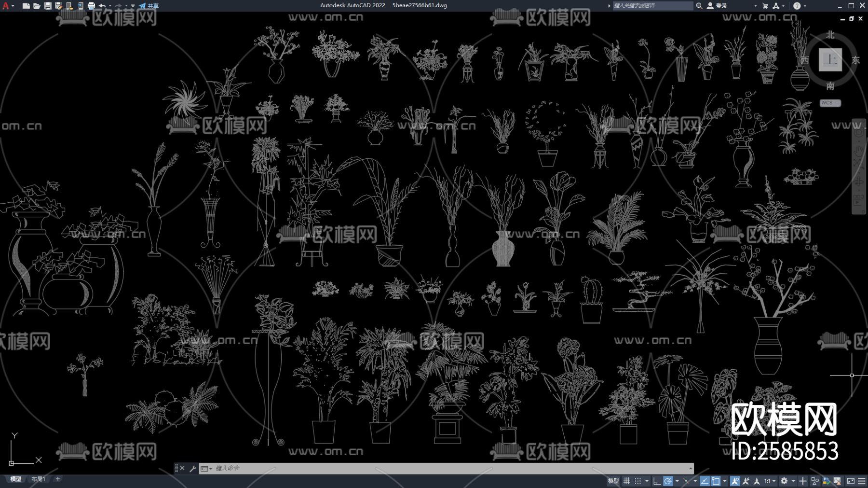This screenshot has width=868, height=488.
Task: Expand the sign-in account dropdown
Action: pos(755,6)
